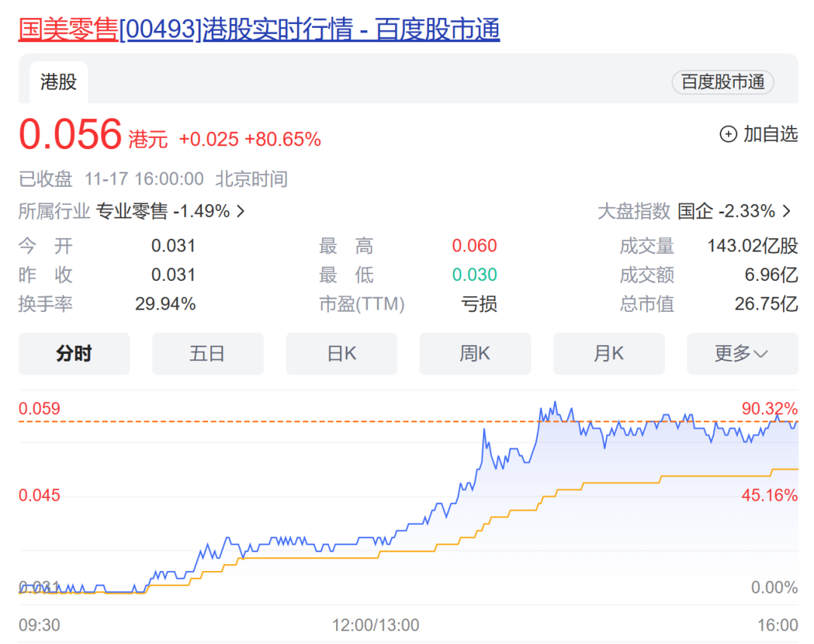Click the 市盈(TTM) value 亏损
This screenshot has width=814, height=644.
point(479,304)
